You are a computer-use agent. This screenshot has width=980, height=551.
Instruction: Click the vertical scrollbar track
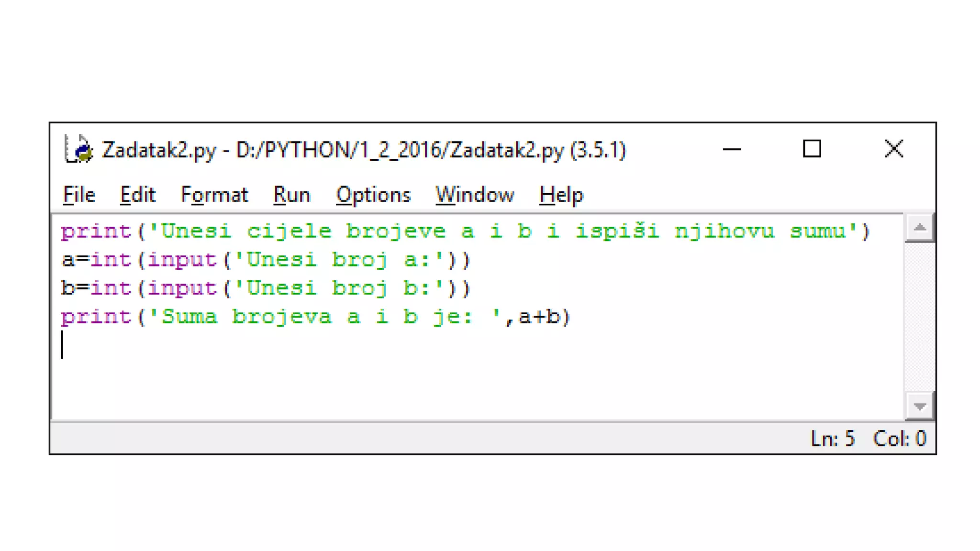[x=919, y=316]
